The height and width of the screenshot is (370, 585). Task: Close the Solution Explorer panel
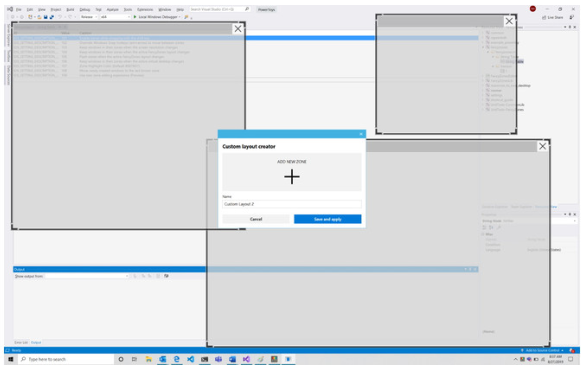tap(575, 27)
